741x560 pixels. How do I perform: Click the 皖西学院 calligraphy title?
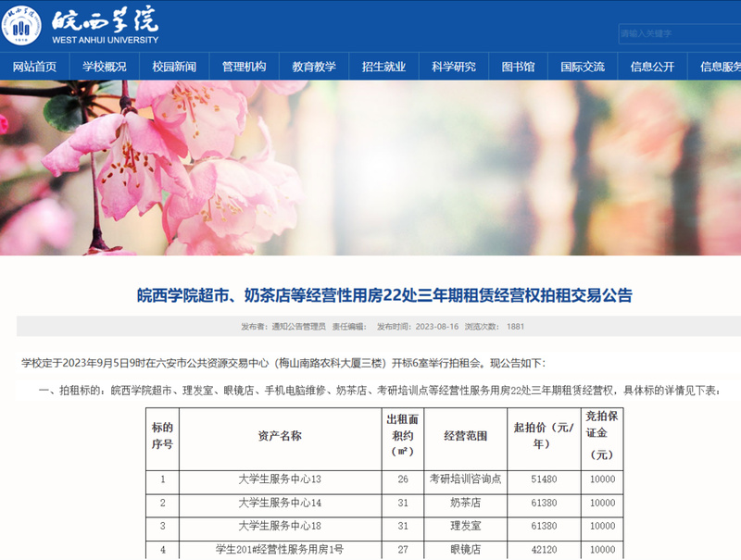[x=105, y=19]
